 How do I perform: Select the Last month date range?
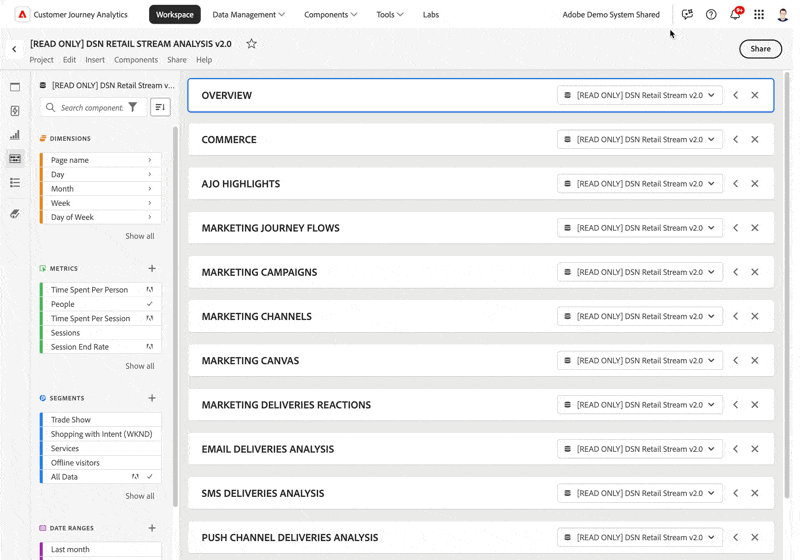pos(101,549)
